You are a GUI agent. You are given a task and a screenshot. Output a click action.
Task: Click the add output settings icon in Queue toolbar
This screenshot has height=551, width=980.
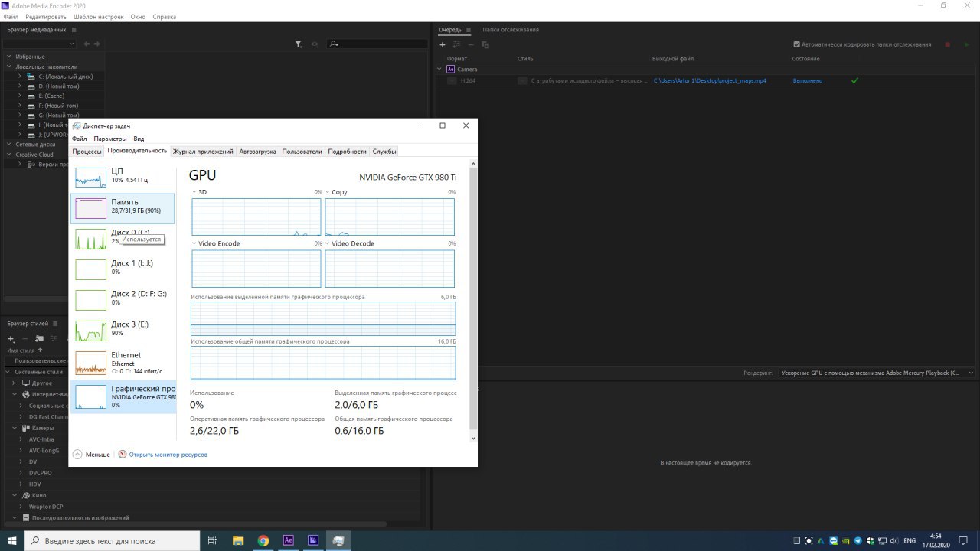tap(456, 44)
